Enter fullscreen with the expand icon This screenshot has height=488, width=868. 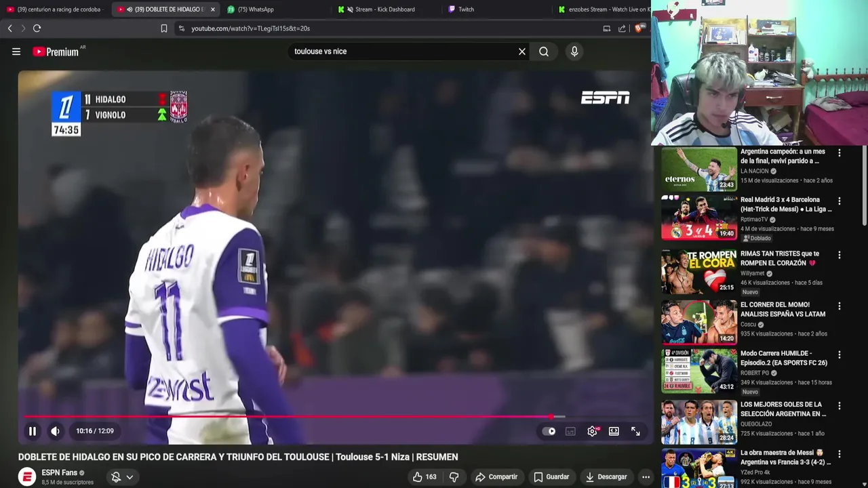point(635,431)
